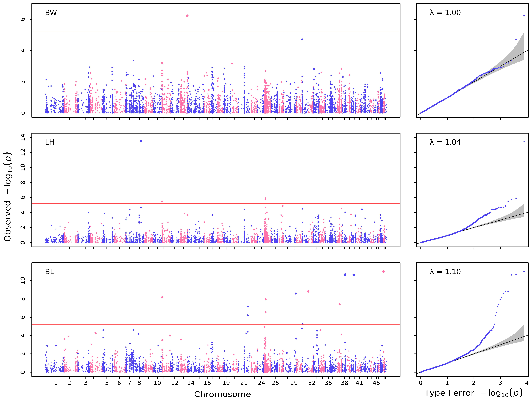
Task: Select the λ = 1.10 annotation
Action: click(x=445, y=272)
